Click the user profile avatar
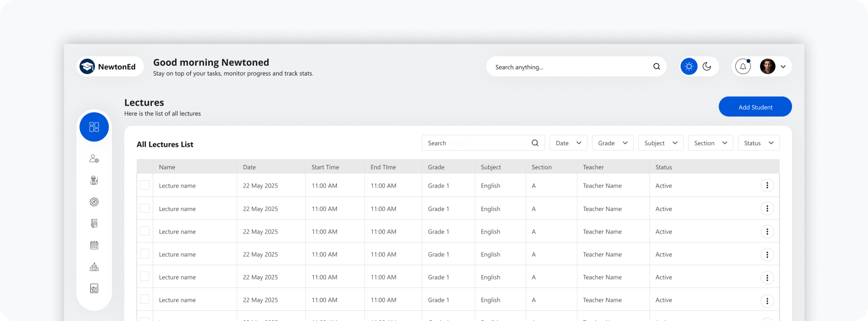Screen dimensions: 868x321 click(x=767, y=66)
